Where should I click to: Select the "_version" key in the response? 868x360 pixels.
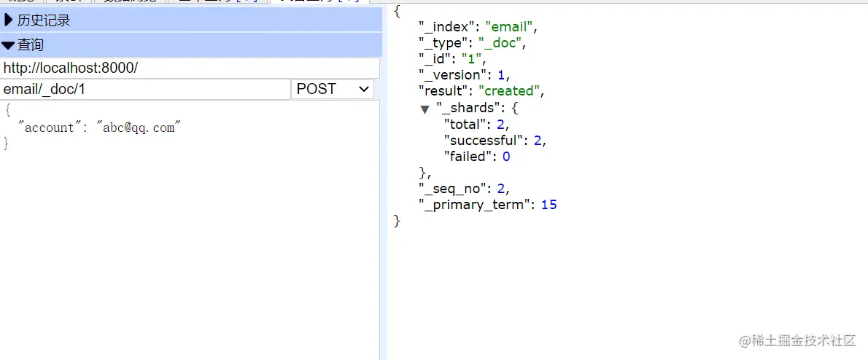point(454,74)
